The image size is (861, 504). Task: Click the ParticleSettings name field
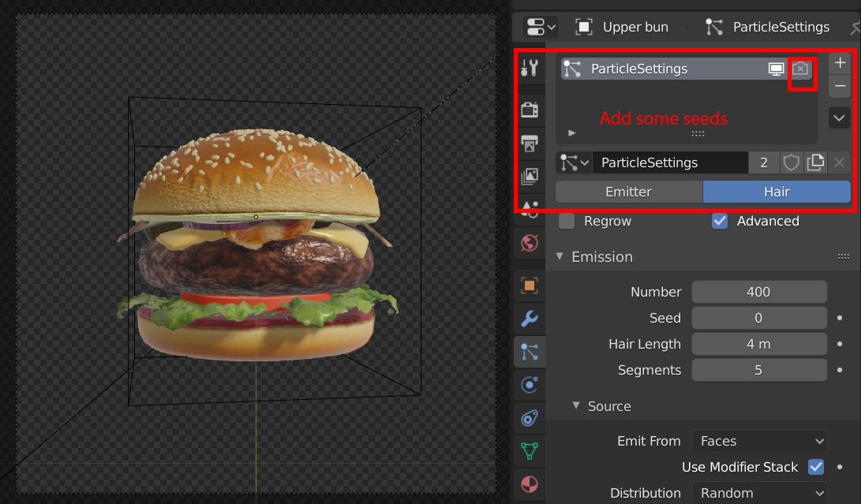click(671, 162)
